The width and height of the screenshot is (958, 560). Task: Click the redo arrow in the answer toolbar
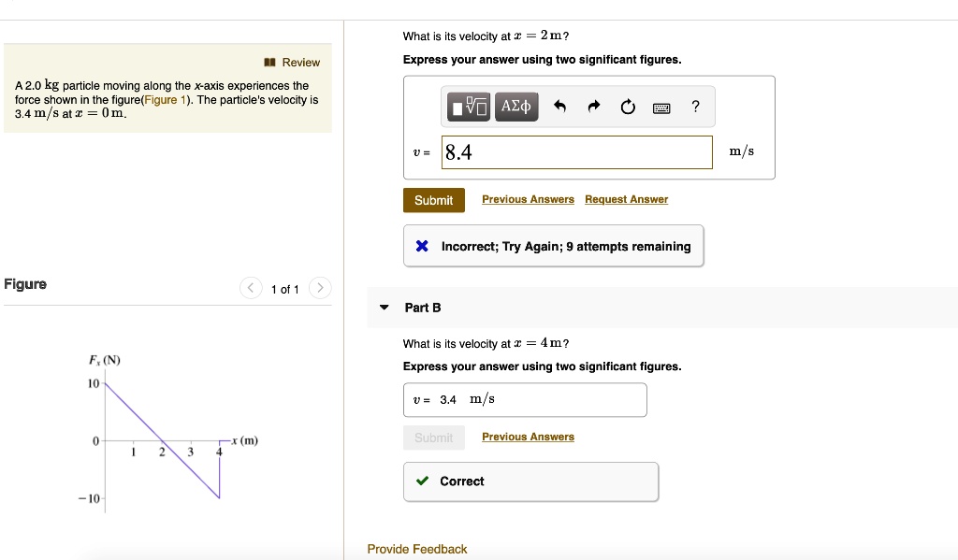(594, 106)
